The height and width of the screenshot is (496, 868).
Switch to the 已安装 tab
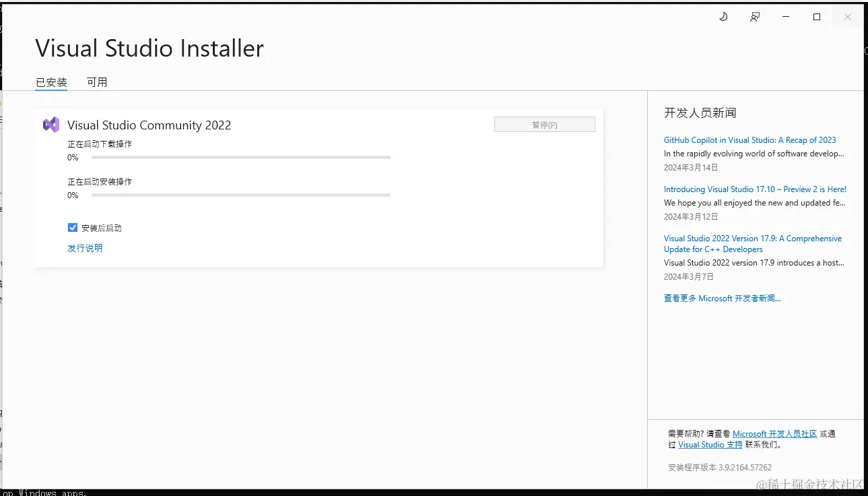(51, 82)
